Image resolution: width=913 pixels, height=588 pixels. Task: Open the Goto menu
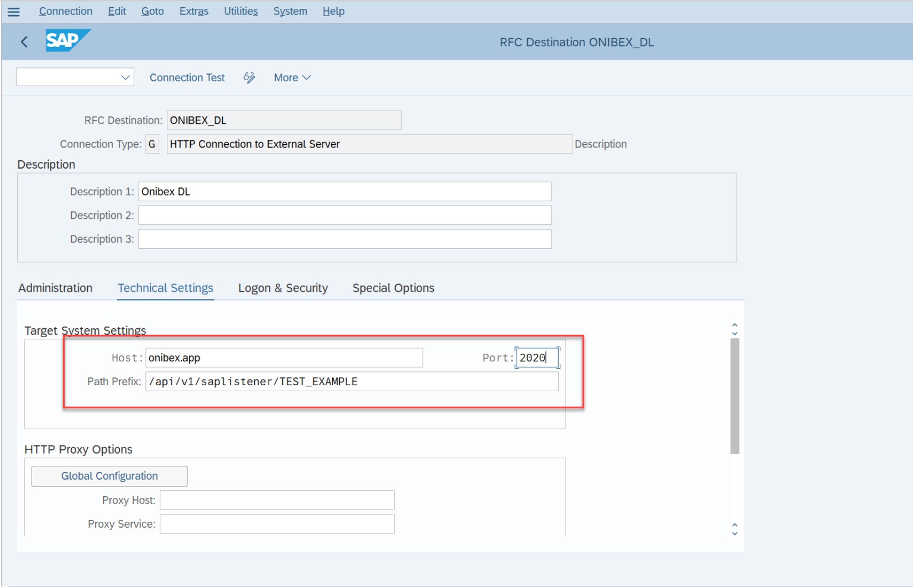tap(153, 11)
